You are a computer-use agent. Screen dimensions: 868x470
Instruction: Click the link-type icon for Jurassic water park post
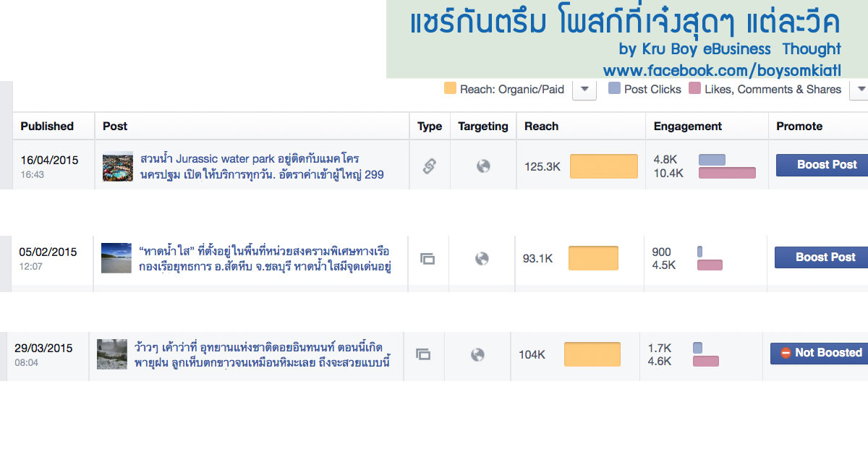[x=429, y=166]
